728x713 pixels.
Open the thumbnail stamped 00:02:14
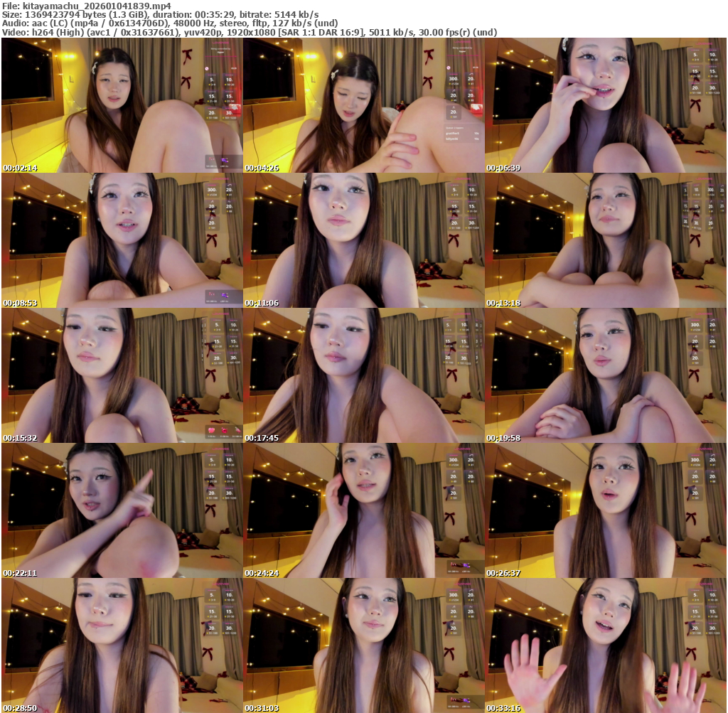click(x=122, y=105)
